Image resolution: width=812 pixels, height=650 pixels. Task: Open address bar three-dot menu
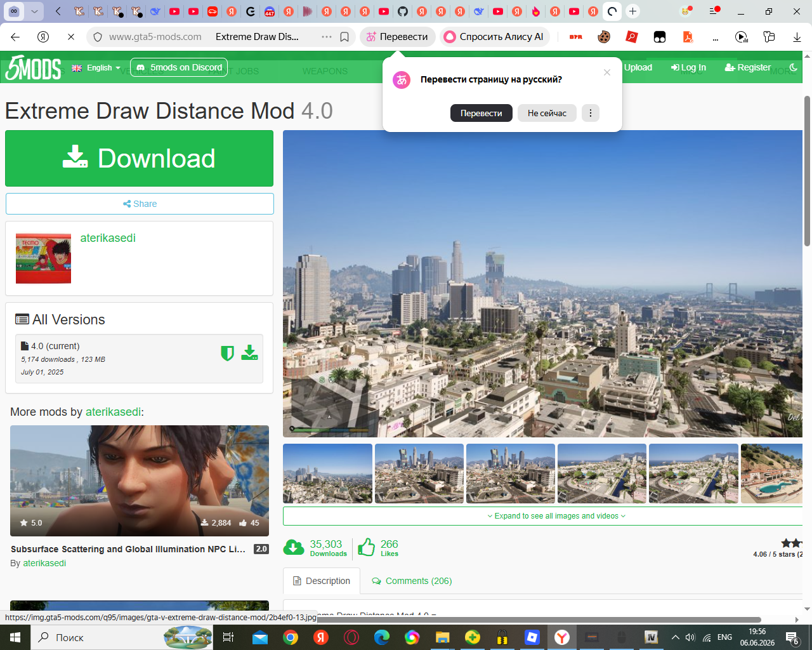[327, 37]
